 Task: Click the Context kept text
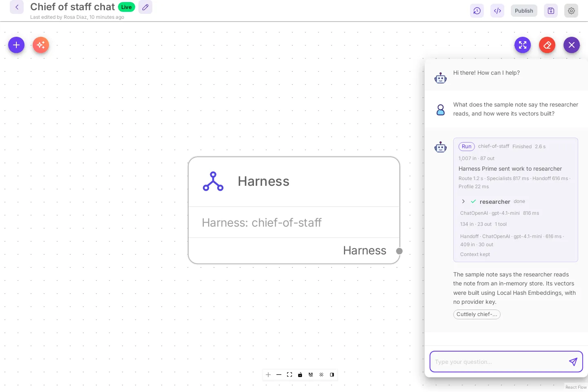[475, 254]
